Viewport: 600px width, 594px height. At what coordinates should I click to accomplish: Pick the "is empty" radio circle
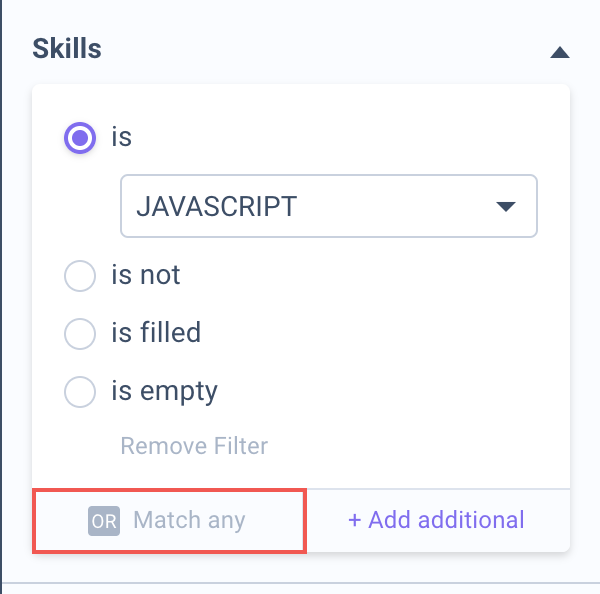tap(80, 390)
